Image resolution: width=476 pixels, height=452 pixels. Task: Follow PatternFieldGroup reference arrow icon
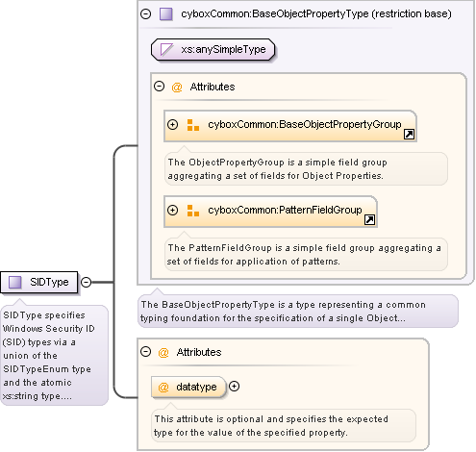point(369,219)
